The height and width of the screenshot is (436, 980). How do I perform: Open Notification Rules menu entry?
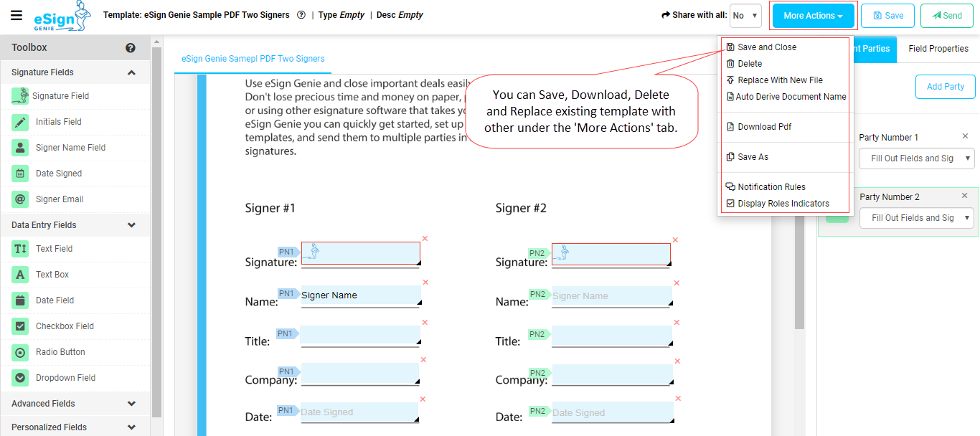point(765,187)
